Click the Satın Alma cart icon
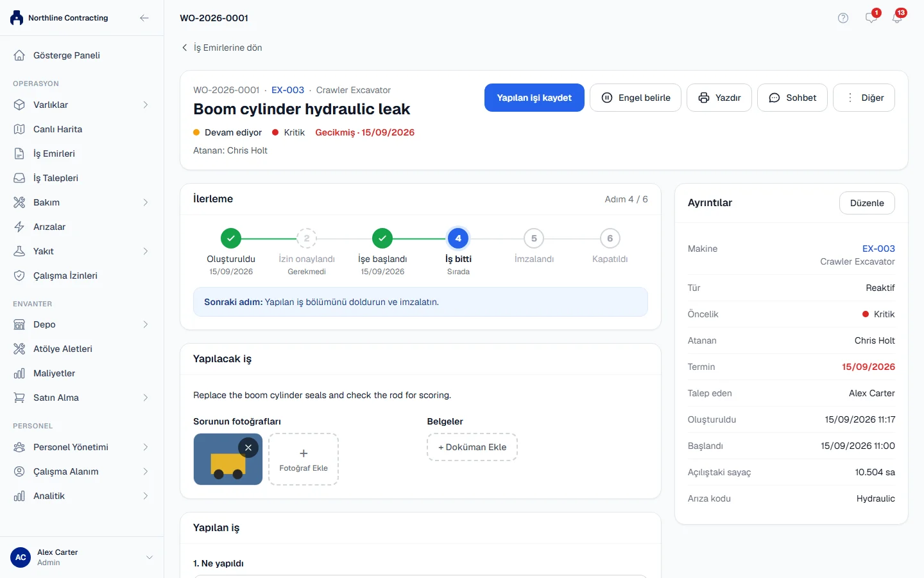Image resolution: width=924 pixels, height=578 pixels. (x=19, y=398)
